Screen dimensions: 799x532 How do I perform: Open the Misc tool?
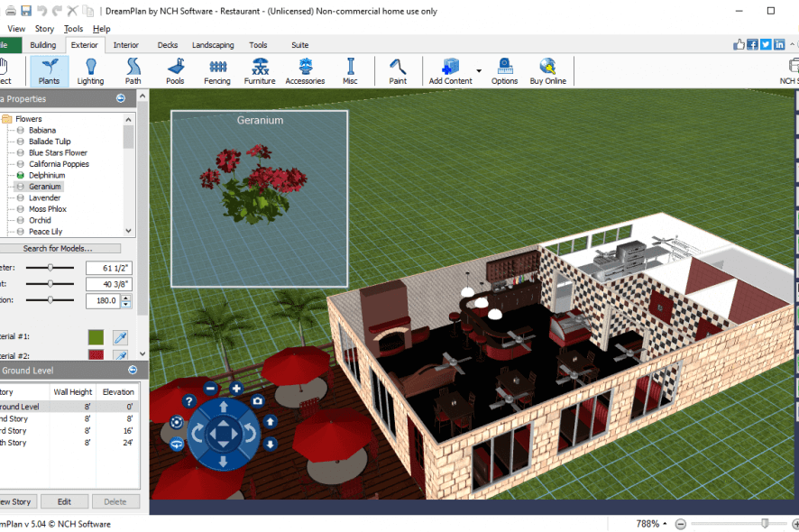point(350,71)
